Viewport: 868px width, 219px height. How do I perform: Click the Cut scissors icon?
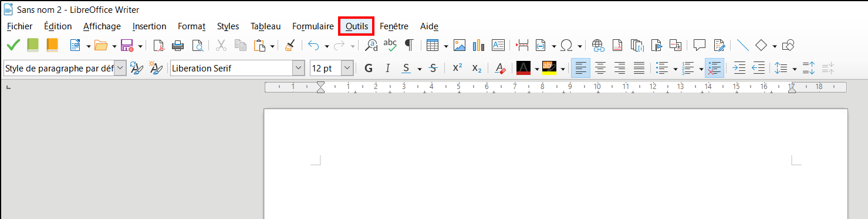221,45
